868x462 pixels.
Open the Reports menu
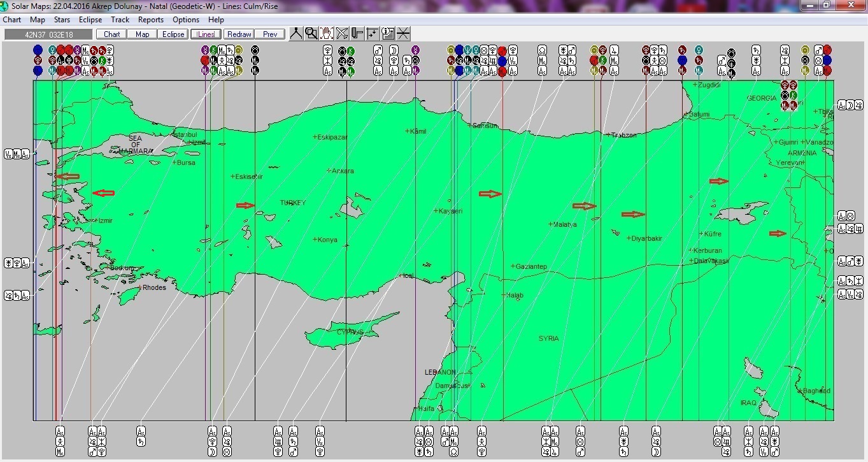pyautogui.click(x=150, y=19)
